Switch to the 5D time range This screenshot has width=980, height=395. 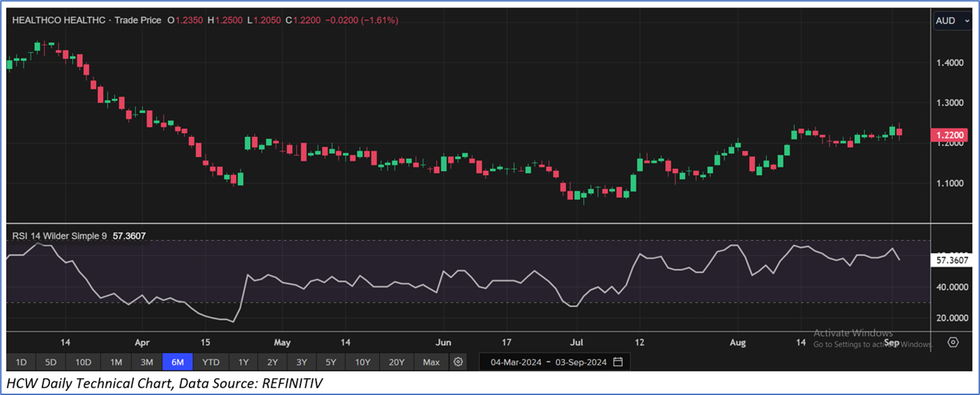pos(50,362)
